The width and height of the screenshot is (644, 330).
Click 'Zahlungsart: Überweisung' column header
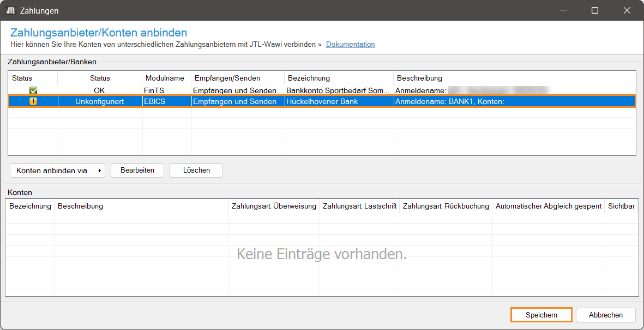[274, 206]
